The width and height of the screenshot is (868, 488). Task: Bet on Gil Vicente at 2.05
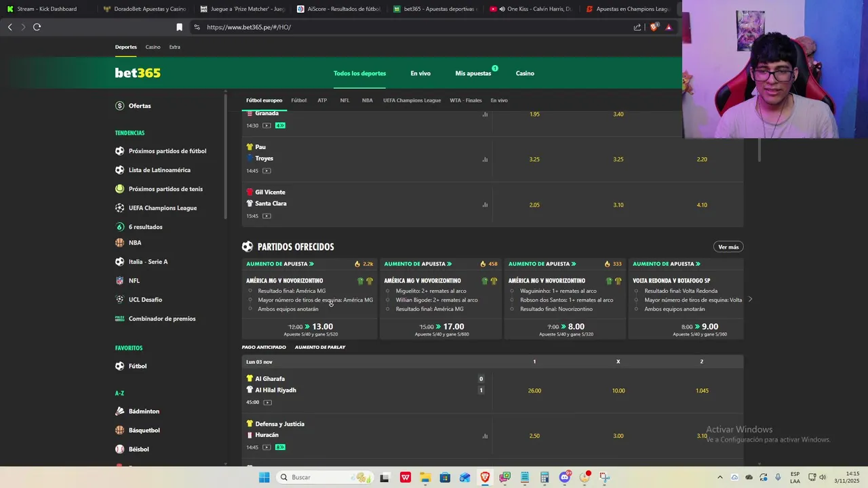point(534,205)
